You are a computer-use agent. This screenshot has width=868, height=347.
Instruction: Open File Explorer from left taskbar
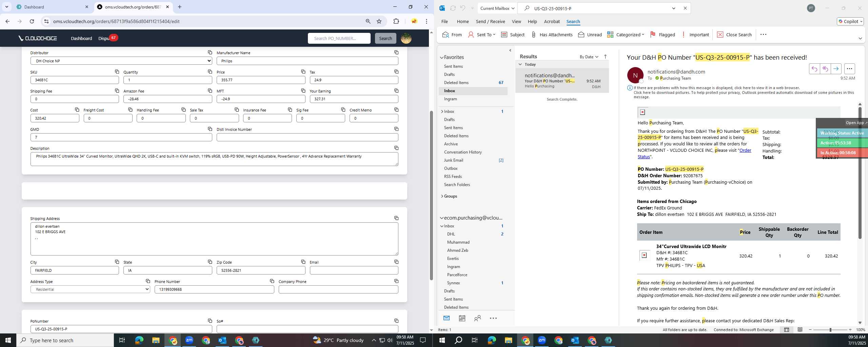[156, 340]
